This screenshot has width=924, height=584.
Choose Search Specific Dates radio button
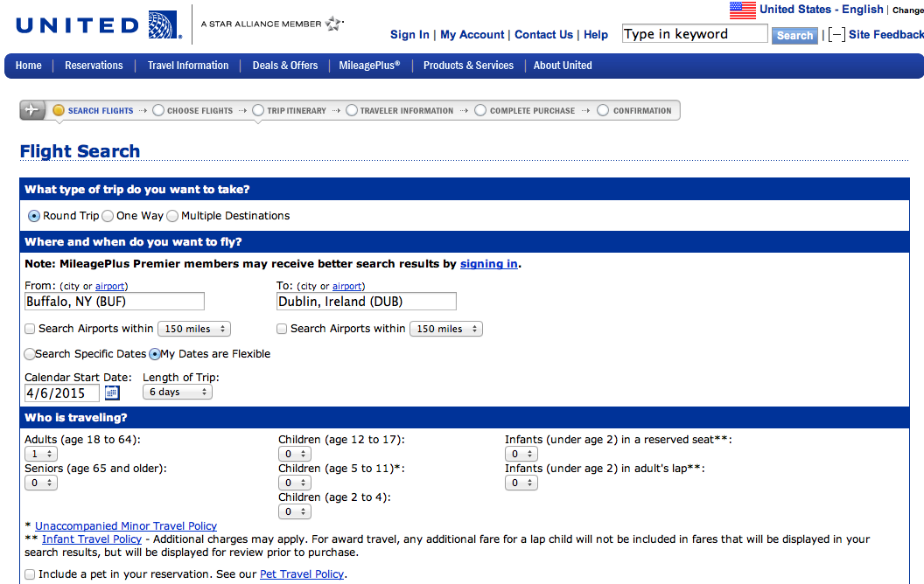point(30,354)
